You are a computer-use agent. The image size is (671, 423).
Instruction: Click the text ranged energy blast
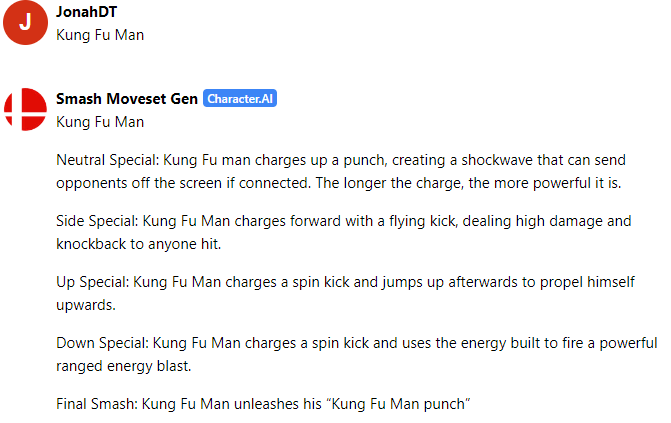(x=123, y=366)
